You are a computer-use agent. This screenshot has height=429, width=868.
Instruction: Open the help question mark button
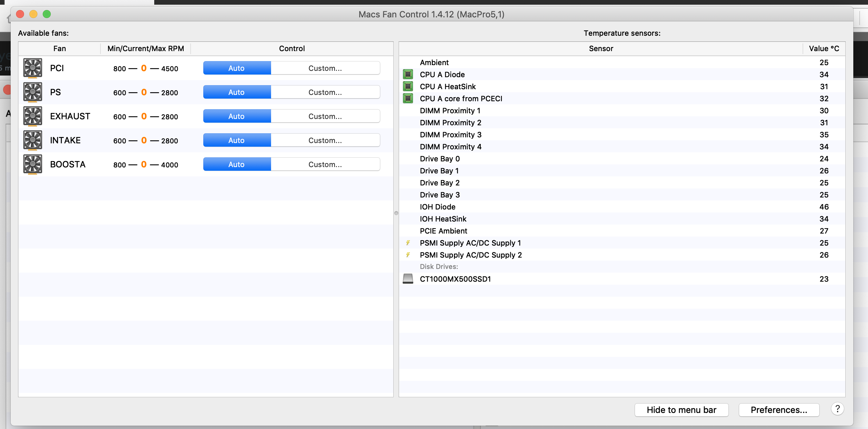point(837,409)
